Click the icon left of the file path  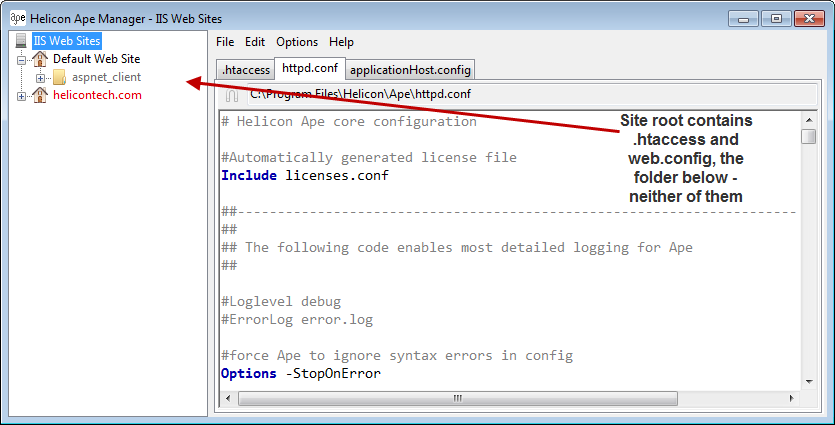click(x=231, y=95)
